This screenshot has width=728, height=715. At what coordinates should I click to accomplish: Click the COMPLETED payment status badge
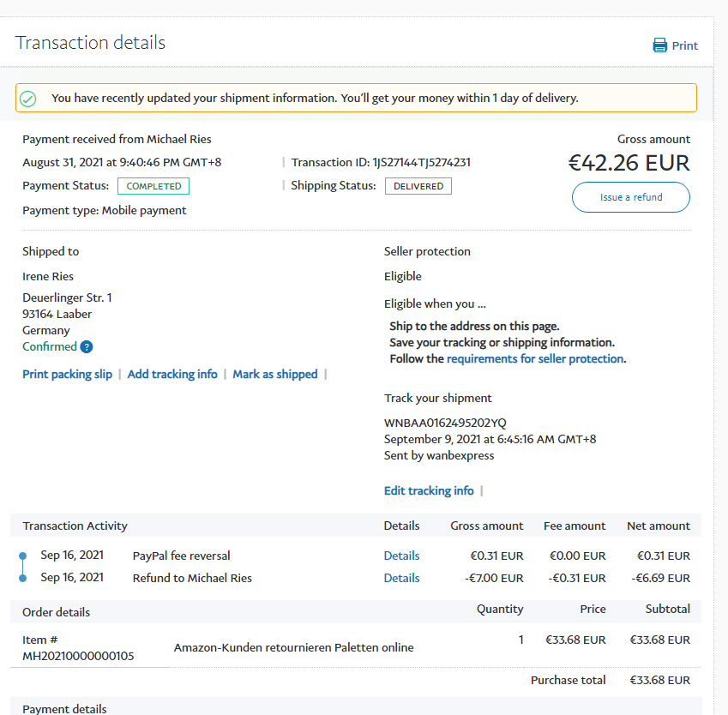[x=153, y=186]
